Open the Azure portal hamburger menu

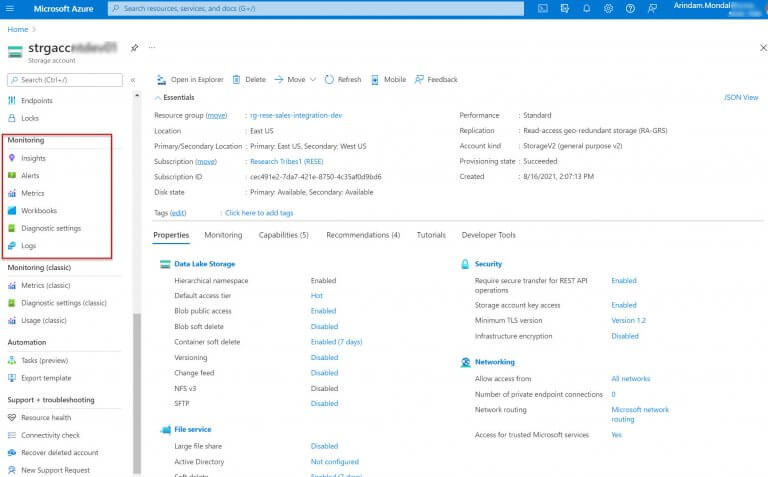[9, 8]
